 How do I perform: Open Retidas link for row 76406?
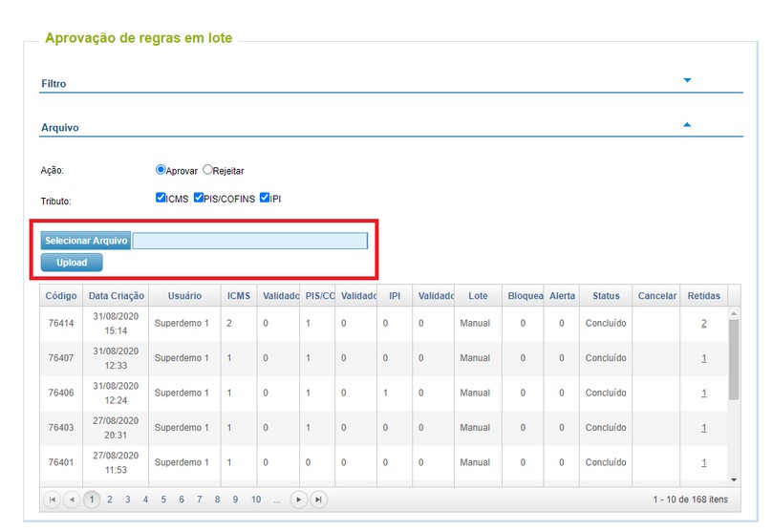[704, 394]
